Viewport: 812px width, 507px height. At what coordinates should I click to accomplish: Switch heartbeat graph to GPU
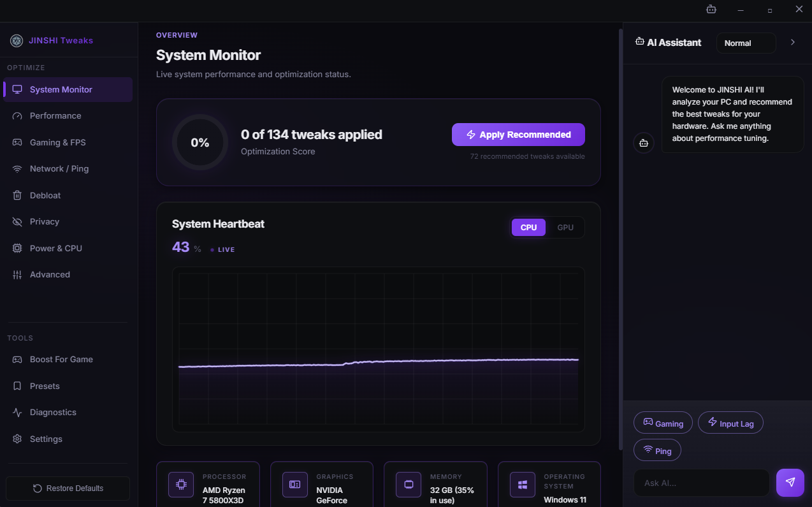click(x=565, y=228)
